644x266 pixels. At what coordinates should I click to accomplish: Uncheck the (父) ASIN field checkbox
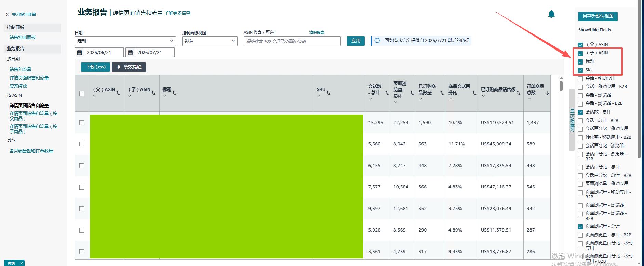pyautogui.click(x=580, y=45)
